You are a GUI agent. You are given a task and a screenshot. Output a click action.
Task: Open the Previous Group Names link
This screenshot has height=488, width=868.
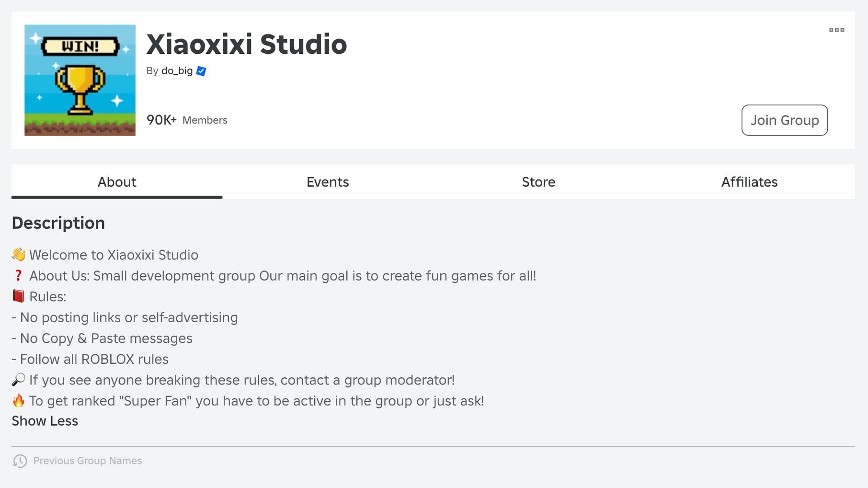87,461
